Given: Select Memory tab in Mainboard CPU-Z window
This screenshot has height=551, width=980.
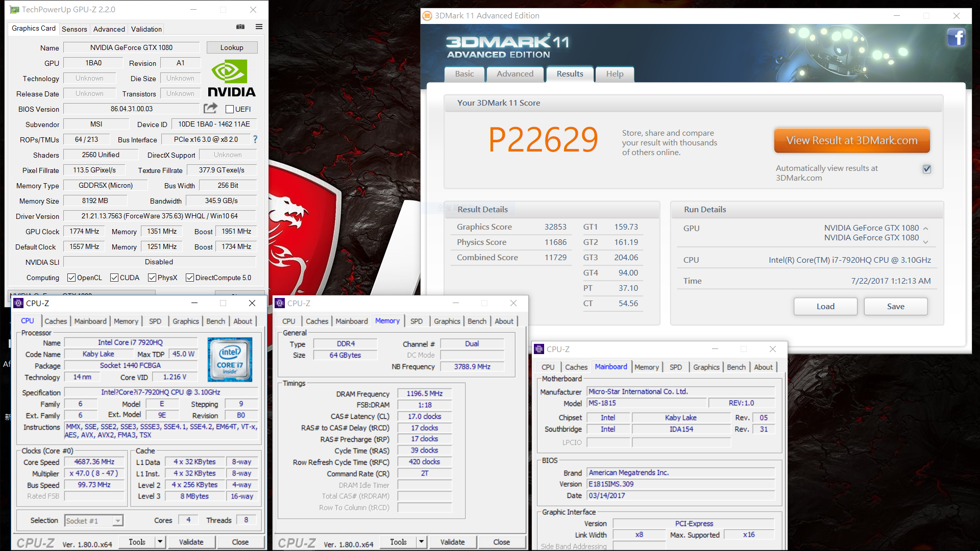Looking at the screenshot, I should pyautogui.click(x=647, y=367).
